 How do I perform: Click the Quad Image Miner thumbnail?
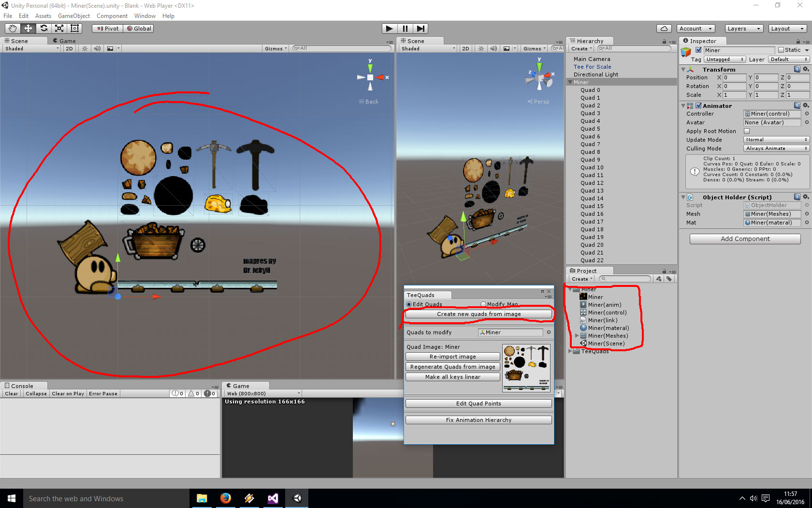[x=526, y=368]
